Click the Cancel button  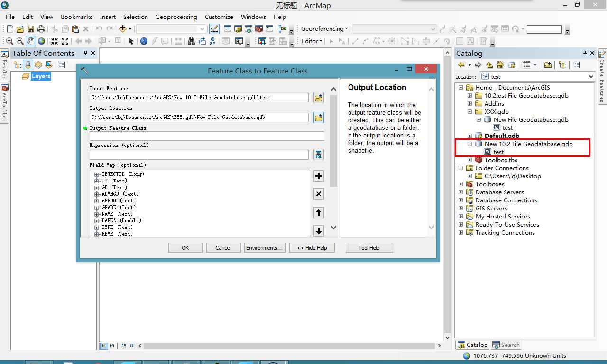pos(223,248)
